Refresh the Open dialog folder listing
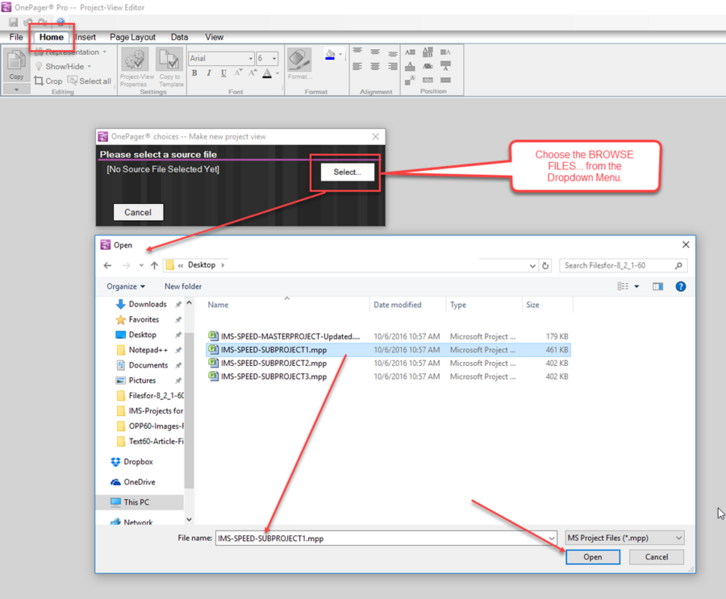The image size is (726, 599). 545,266
